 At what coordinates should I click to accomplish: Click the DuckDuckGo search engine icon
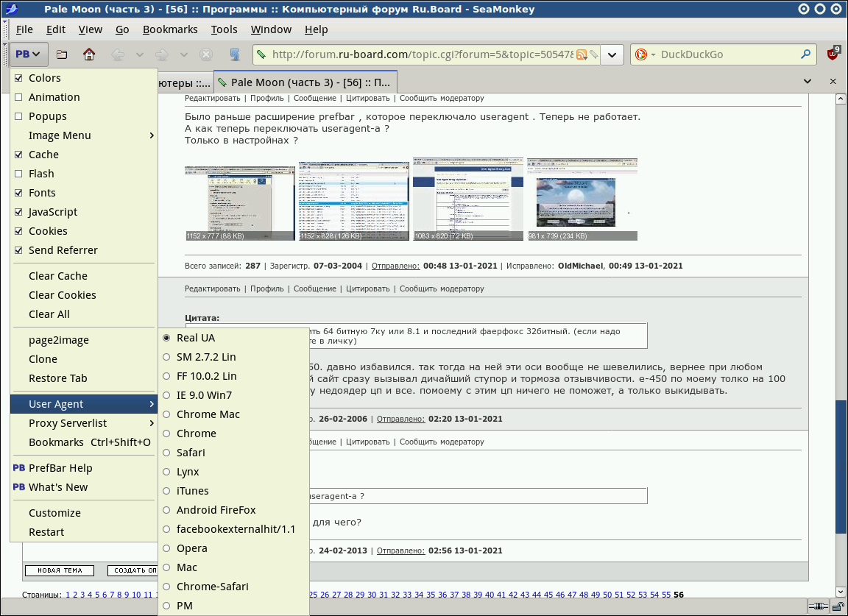(x=641, y=54)
